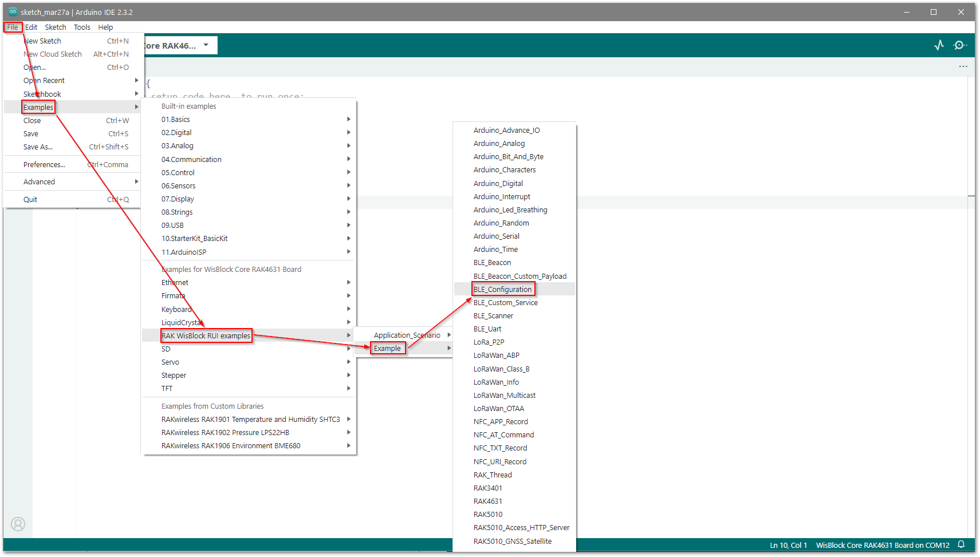Select 02.Digital examples entry
980x557 pixels.
[249, 132]
